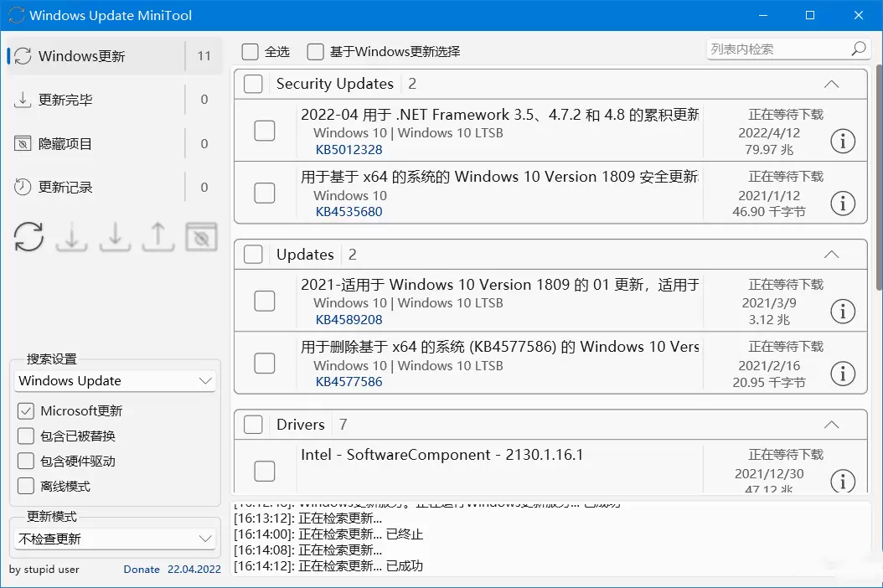
Task: Click the date 2021/12/30
Action: point(769,474)
